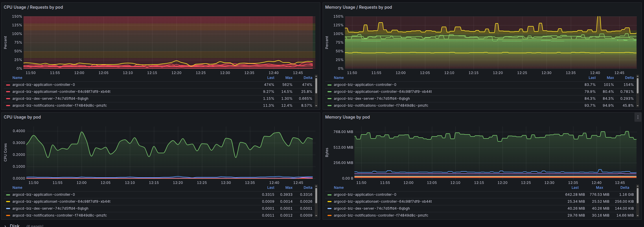Click yellow swatch for applicationset-controller in Memory Usage legend

pos(330,202)
